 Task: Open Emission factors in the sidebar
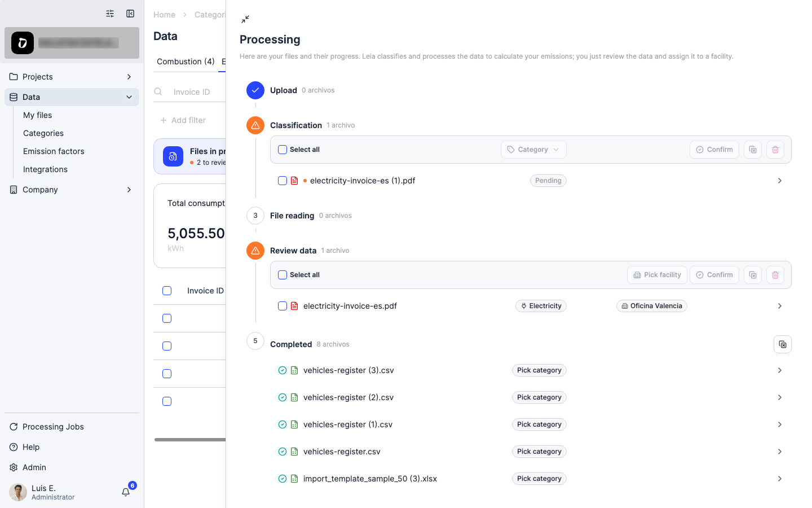[x=54, y=151]
